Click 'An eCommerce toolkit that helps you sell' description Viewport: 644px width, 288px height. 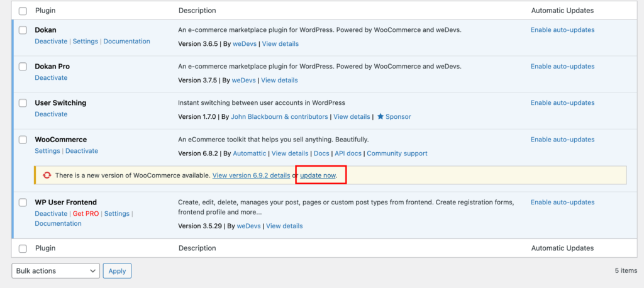274,140
